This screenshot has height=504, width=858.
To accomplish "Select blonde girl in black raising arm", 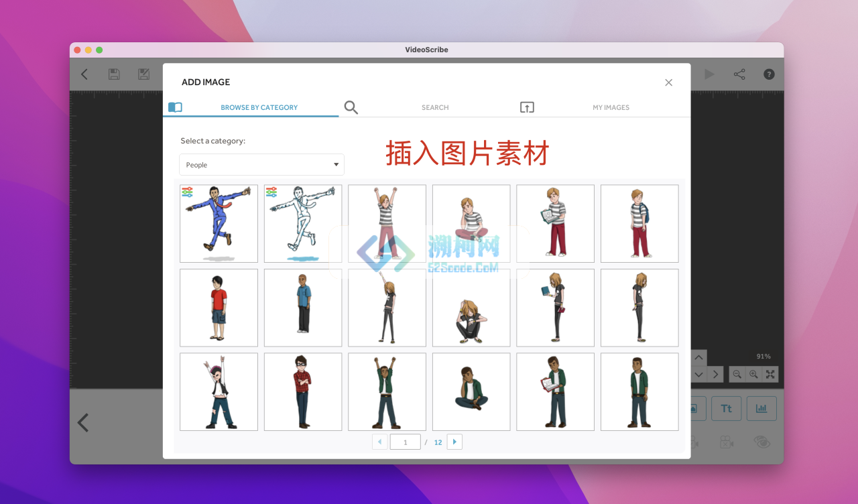I will pos(387,308).
